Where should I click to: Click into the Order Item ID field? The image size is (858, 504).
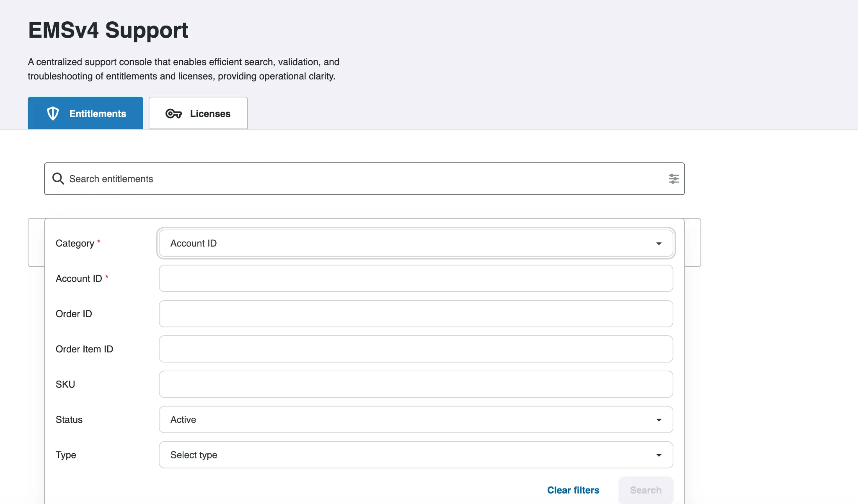[416, 349]
